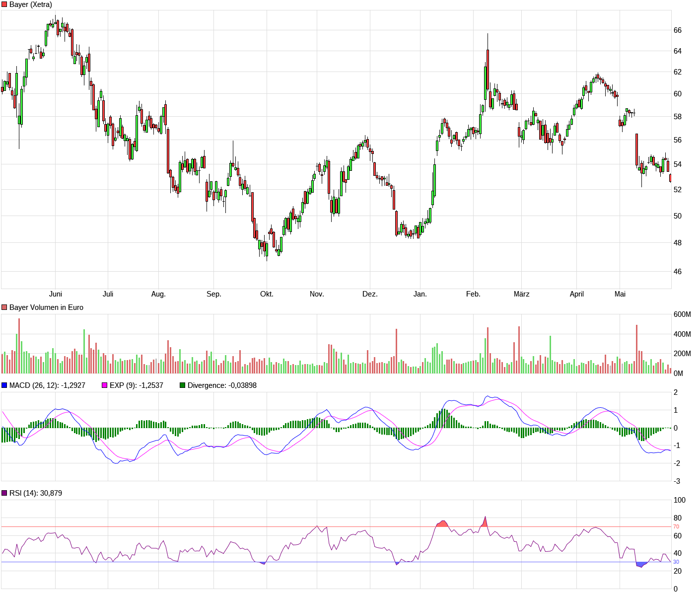This screenshot has height=596, width=700.
Task: Click the Feb. month label
Action: point(473,294)
